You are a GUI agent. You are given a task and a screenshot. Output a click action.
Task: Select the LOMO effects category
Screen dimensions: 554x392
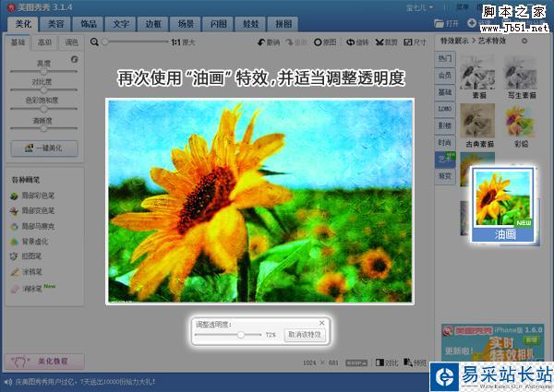pyautogui.click(x=445, y=109)
